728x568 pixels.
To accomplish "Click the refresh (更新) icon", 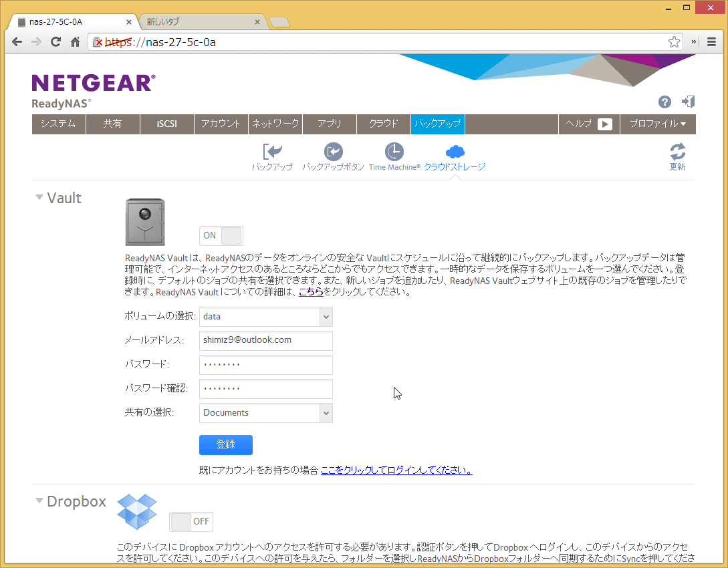I will click(677, 152).
